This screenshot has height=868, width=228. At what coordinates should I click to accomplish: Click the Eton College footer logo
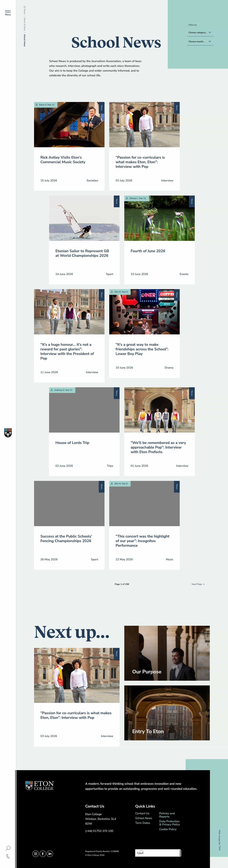39,786
